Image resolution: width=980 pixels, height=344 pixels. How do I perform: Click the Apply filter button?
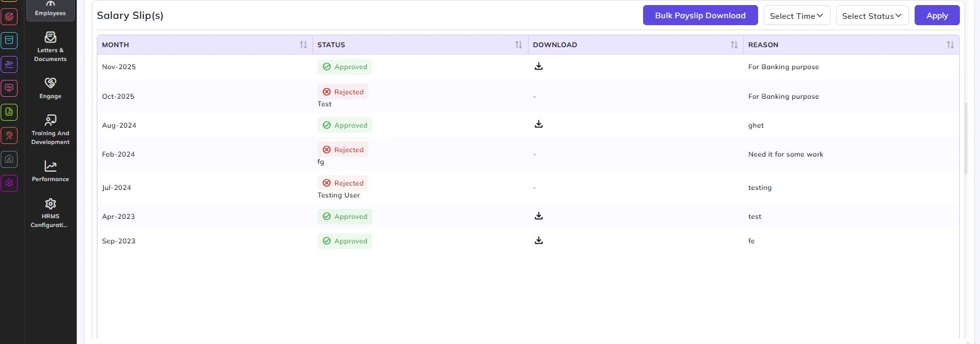tap(937, 16)
